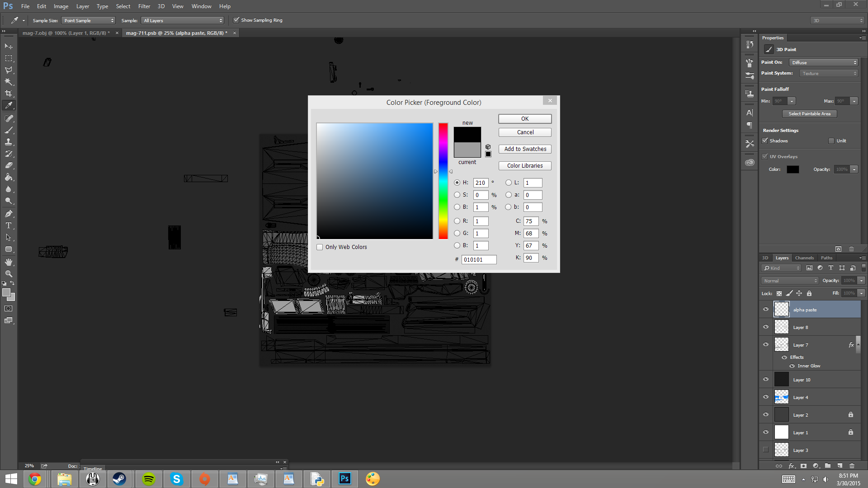The image size is (868, 488).
Task: Enable Only Web Colors checkbox
Action: [x=320, y=247]
